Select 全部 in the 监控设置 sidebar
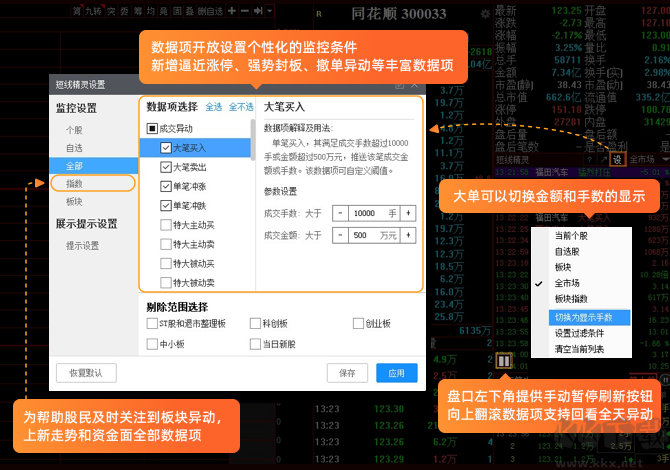Viewport: 670px width, 470px height. click(94, 166)
